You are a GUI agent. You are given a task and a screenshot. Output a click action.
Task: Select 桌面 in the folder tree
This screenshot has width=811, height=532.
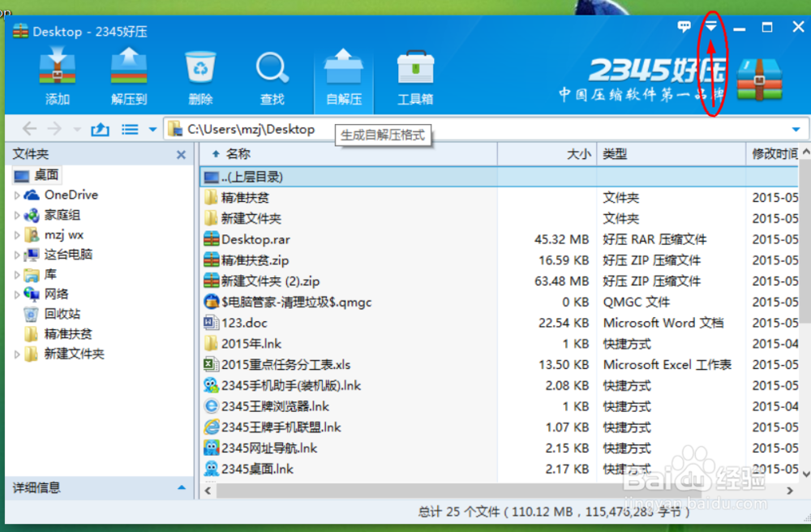[x=36, y=175]
